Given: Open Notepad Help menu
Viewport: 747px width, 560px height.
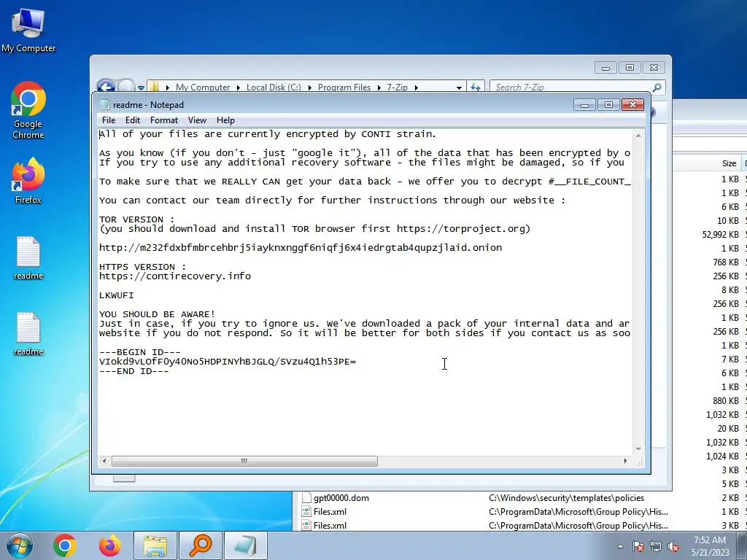Looking at the screenshot, I should [x=225, y=120].
